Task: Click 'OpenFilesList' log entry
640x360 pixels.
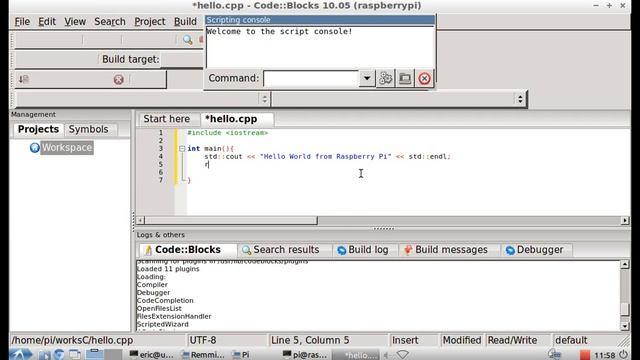Action: point(159,309)
